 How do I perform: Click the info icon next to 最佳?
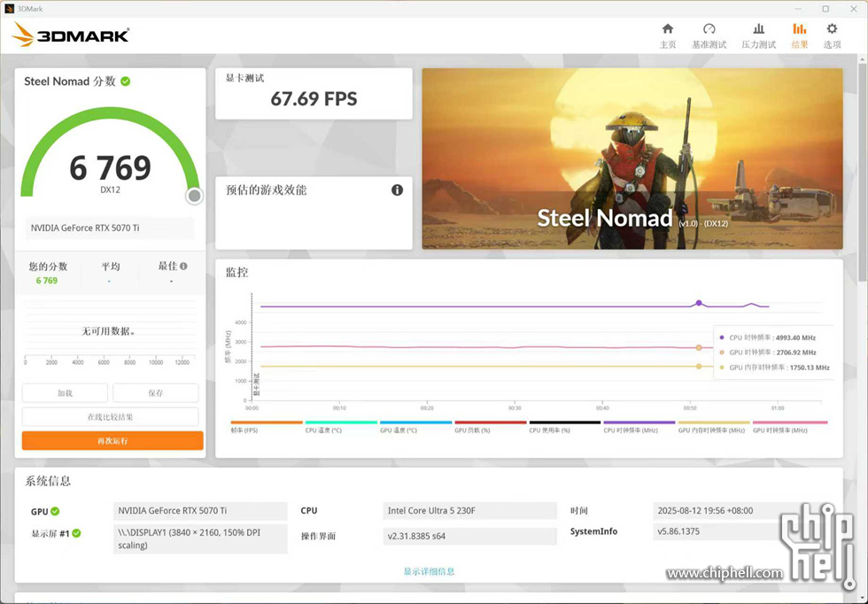(x=183, y=266)
